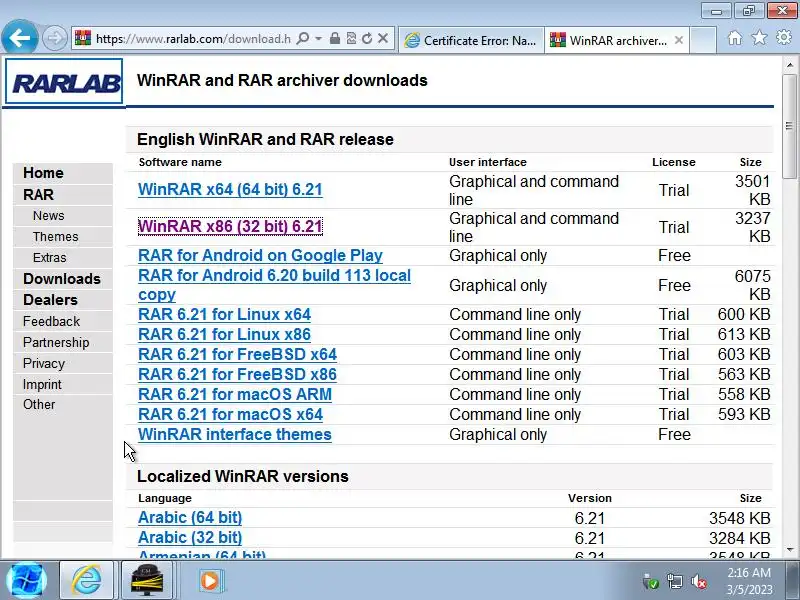This screenshot has height=600, width=800.
Task: Toggle the Compatibility View icon
Action: [x=351, y=38]
